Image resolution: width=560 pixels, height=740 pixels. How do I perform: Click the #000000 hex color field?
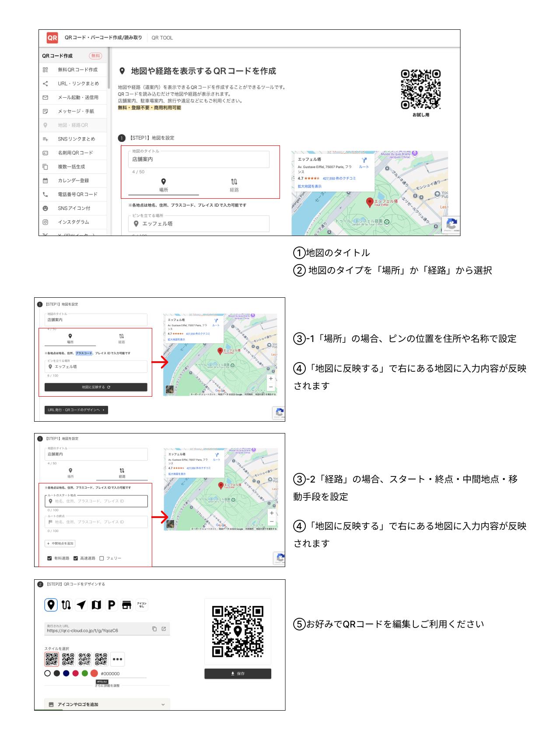123,674
